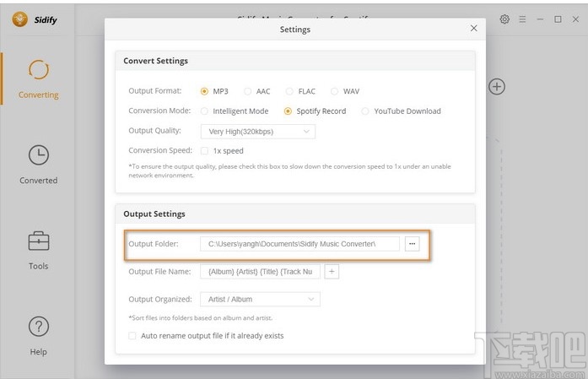Open the Tools toolbox icon

coord(38,241)
